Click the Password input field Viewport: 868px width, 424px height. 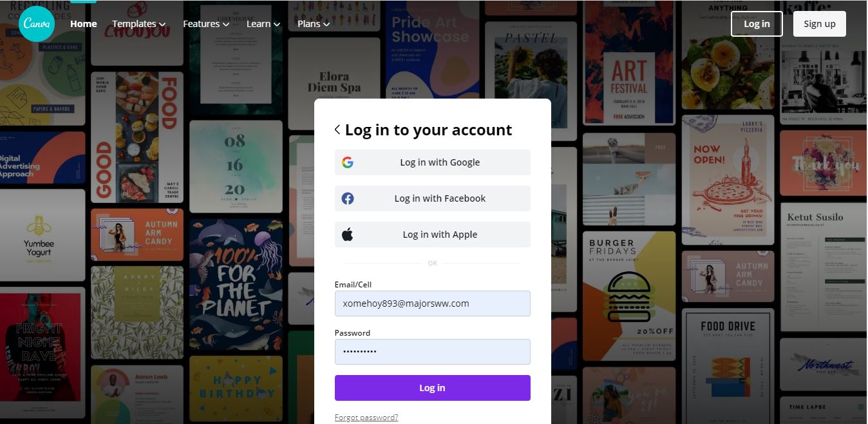pyautogui.click(x=433, y=352)
